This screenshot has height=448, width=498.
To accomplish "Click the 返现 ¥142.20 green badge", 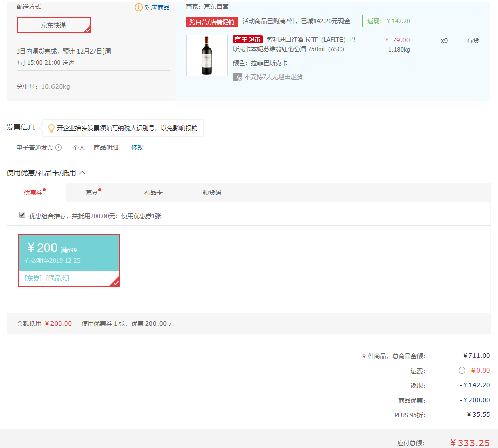I will (x=388, y=21).
